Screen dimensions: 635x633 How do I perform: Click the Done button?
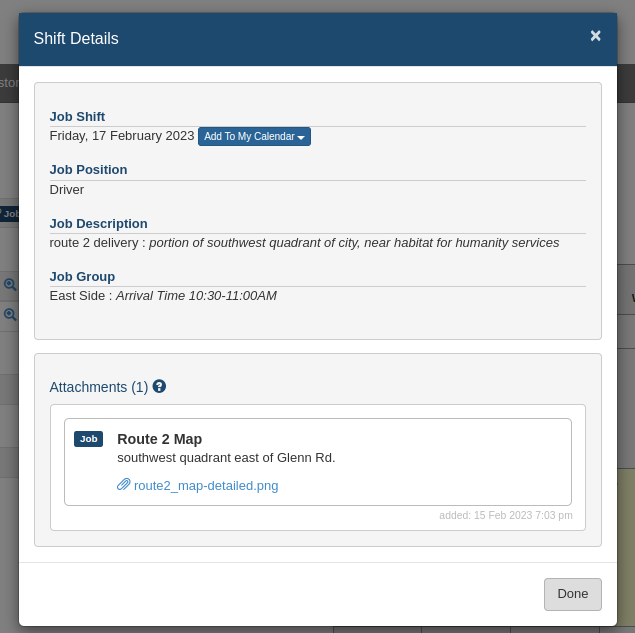[573, 594]
